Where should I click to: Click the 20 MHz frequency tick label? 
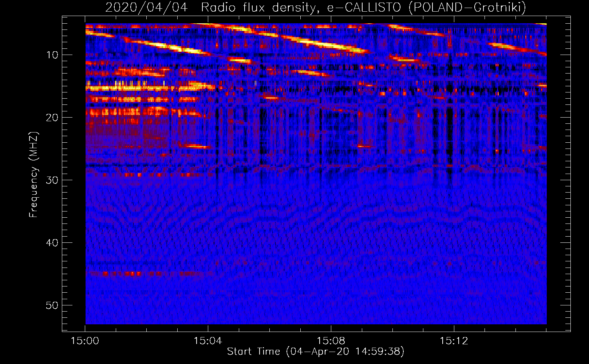click(52, 118)
